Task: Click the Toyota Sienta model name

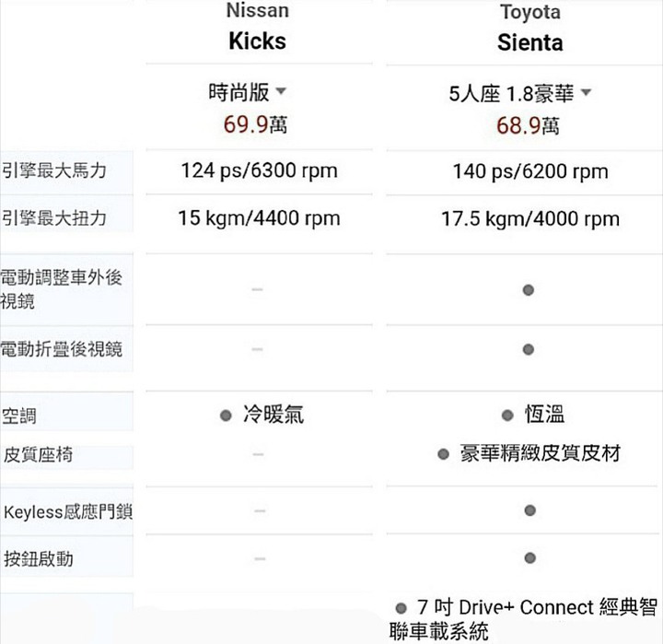Action: coord(530,42)
